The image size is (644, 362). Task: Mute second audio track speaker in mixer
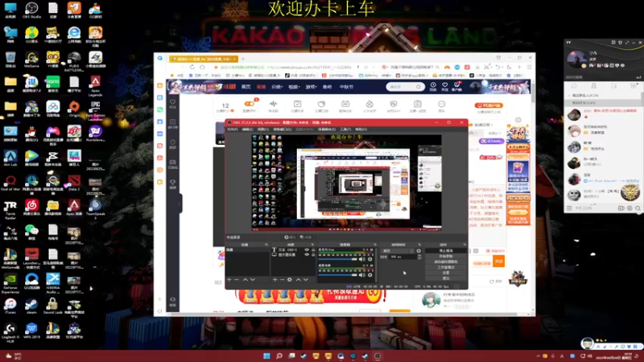point(361,274)
